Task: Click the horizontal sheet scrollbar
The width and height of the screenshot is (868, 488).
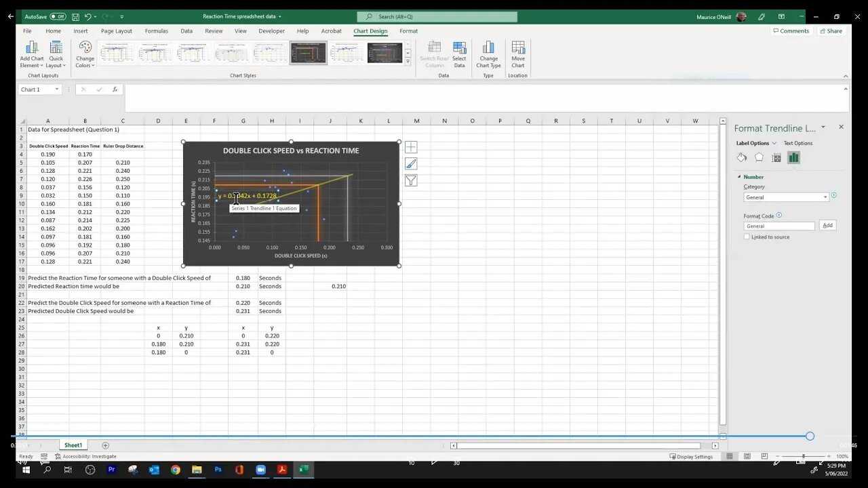Action: click(x=580, y=445)
